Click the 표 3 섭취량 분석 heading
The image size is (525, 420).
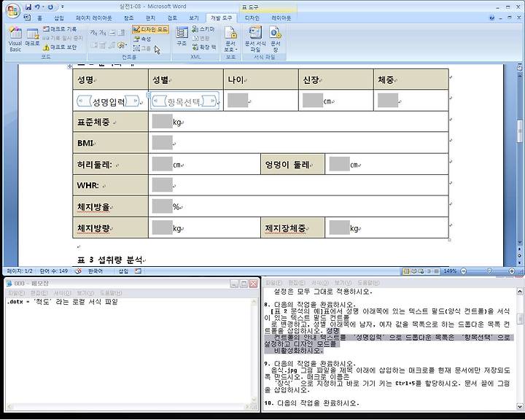[111, 260]
